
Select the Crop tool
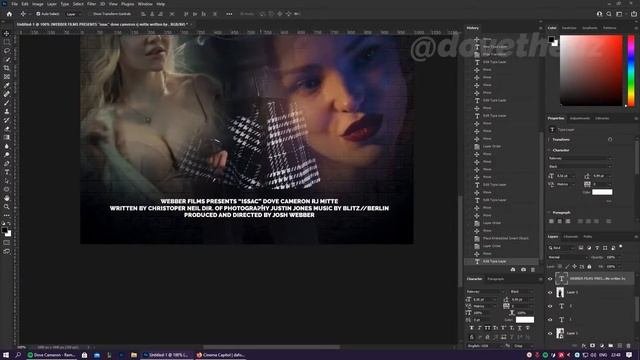pyautogui.click(x=7, y=68)
